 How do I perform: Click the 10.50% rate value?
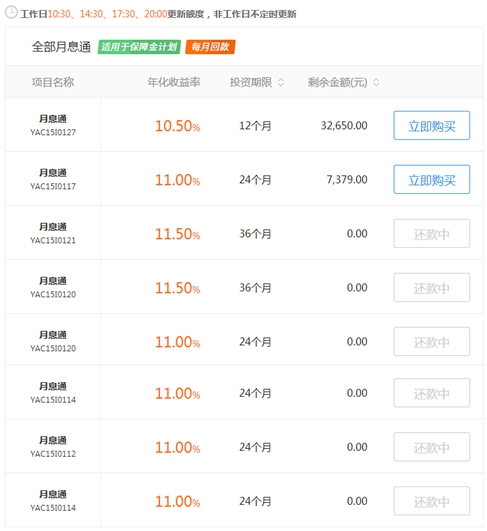pyautogui.click(x=177, y=126)
